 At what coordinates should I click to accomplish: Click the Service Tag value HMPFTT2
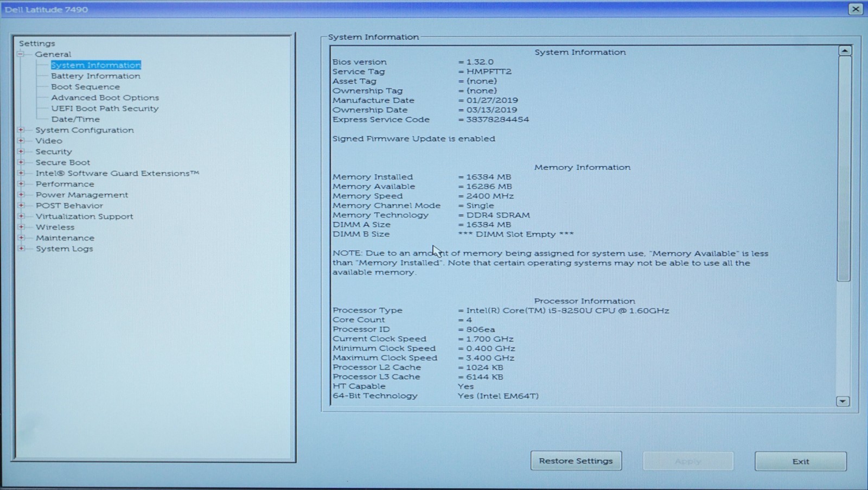(x=489, y=72)
